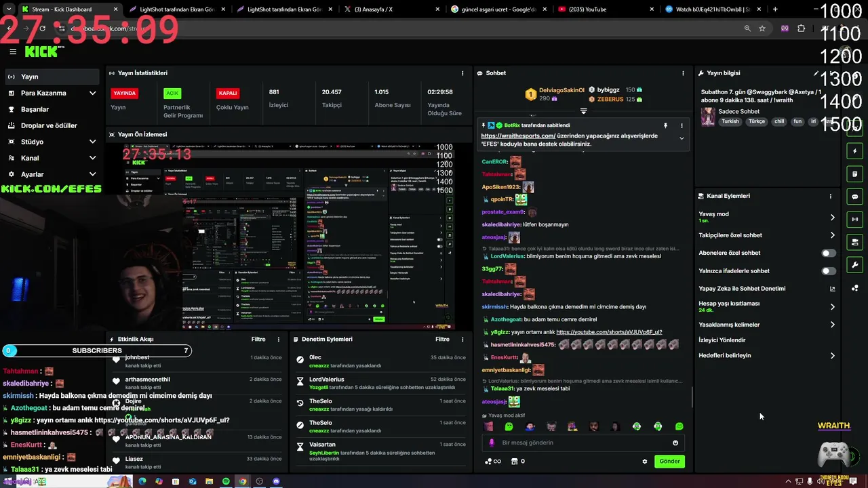Toggle Abonelere özel sohbet switch

829,253
